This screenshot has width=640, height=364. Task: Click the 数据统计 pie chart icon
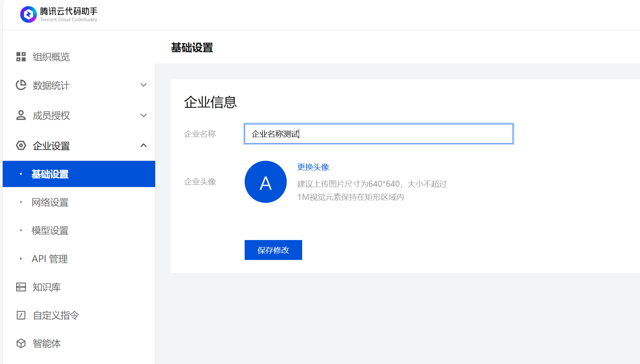click(x=21, y=85)
